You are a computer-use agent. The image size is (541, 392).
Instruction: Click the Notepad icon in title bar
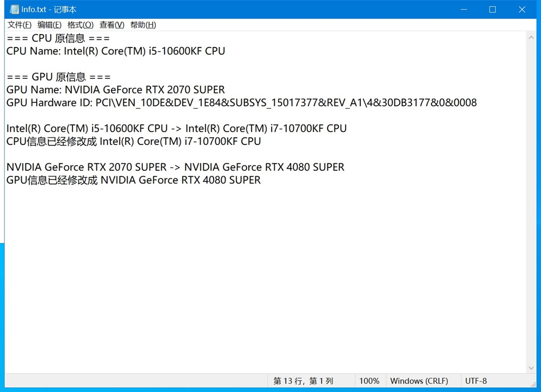point(14,9)
